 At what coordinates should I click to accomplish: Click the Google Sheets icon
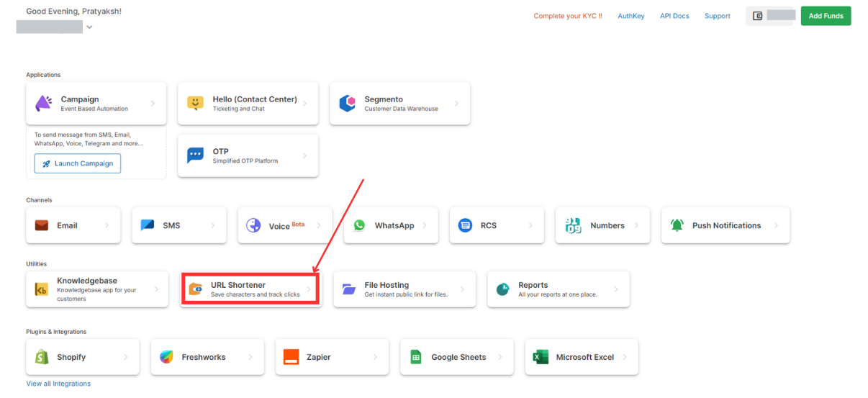(415, 357)
